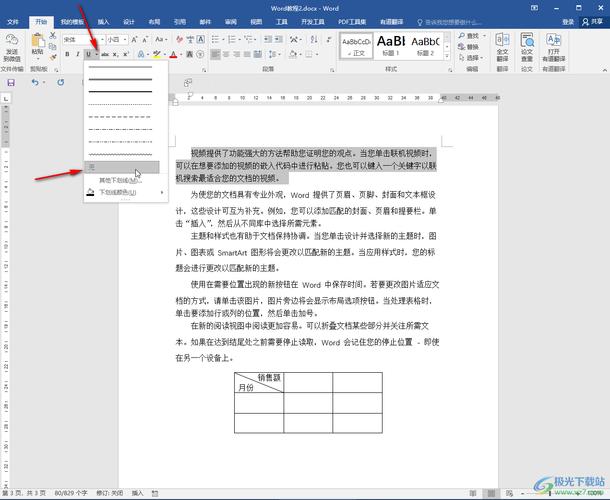The image size is (610, 500).
Task: Click the Cut scissors icon
Action: pyautogui.click(x=53, y=36)
